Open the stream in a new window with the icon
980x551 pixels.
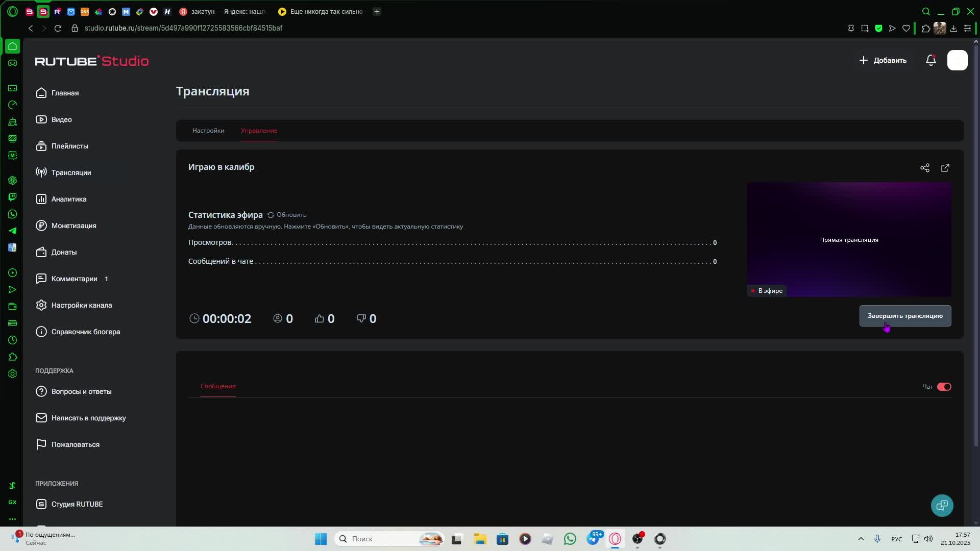pos(945,168)
